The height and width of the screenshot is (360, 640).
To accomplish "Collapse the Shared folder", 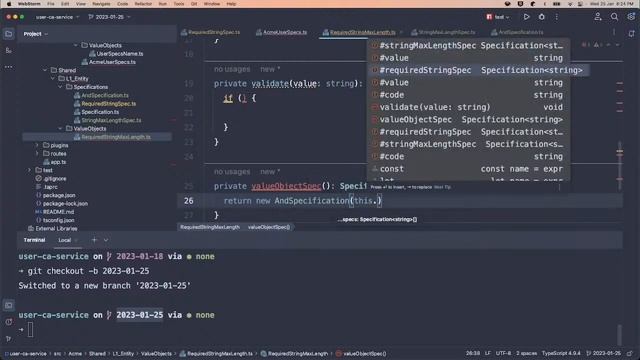I will 45,70.
